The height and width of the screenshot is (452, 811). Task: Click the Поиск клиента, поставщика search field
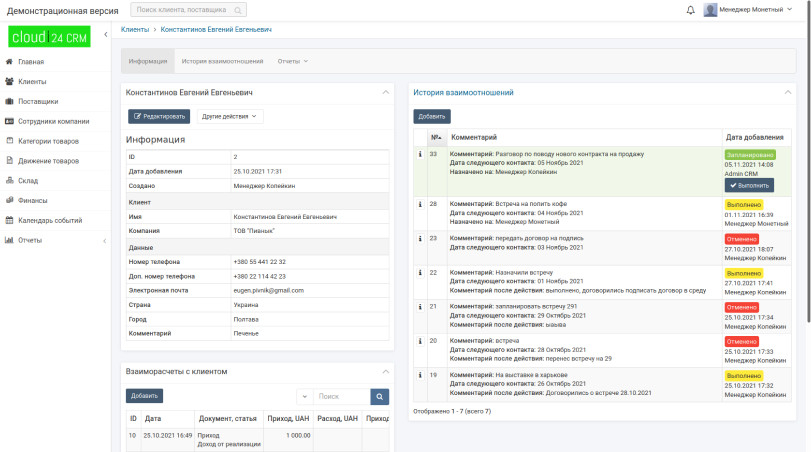(189, 10)
